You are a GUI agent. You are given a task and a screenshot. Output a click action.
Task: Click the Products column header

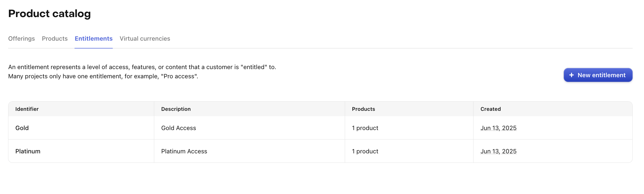(x=363, y=109)
